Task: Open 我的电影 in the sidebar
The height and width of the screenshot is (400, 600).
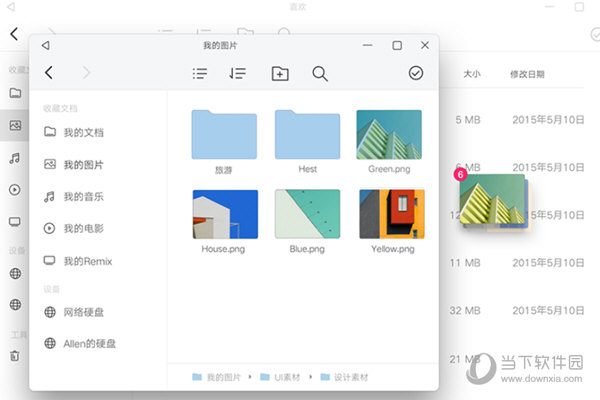Action: pos(73,229)
